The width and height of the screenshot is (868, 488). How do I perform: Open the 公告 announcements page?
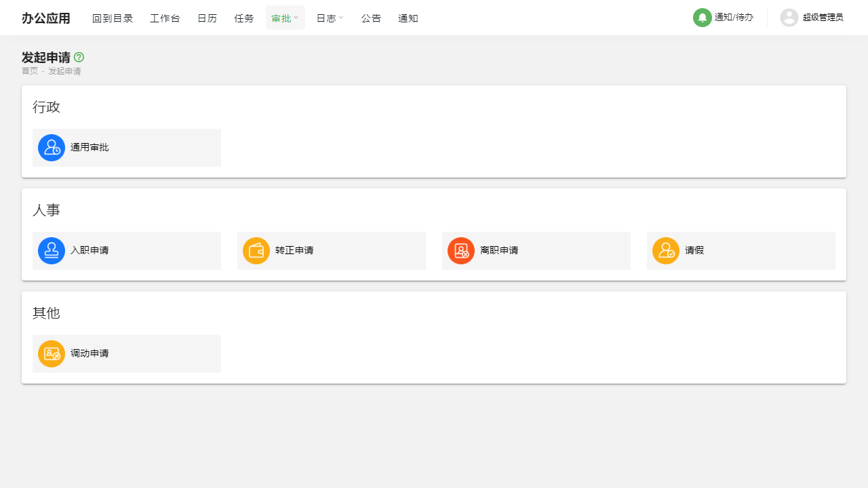click(x=371, y=18)
